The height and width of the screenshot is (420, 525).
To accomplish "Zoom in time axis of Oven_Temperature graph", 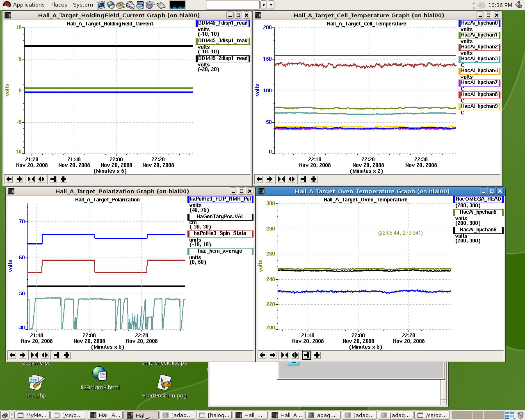I will [285, 355].
